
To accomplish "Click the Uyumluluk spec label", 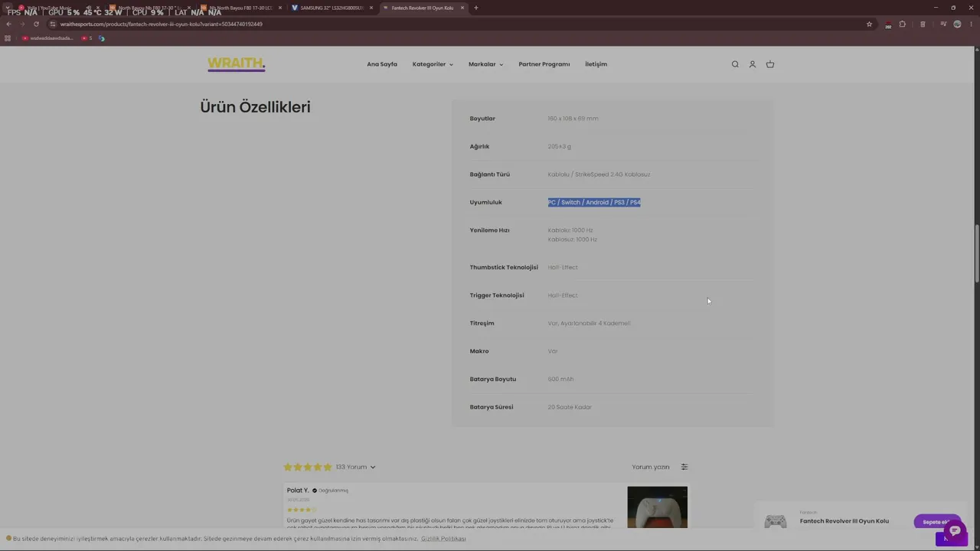I will coord(486,202).
